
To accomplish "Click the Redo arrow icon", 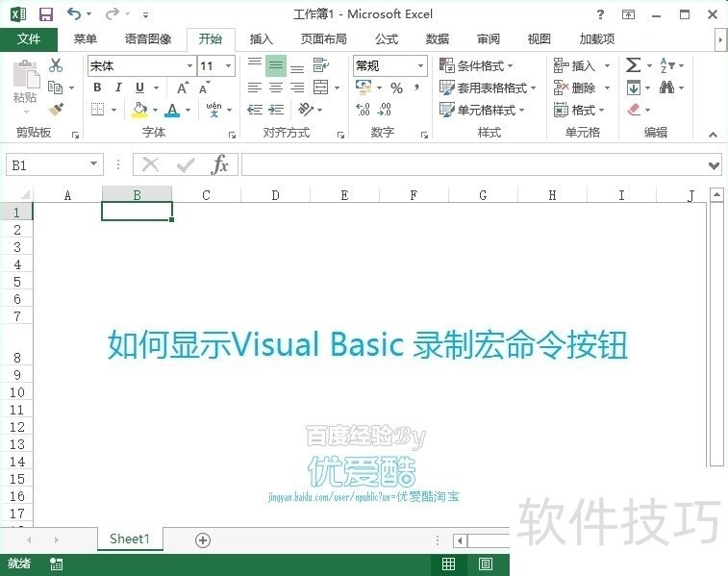I will point(113,13).
